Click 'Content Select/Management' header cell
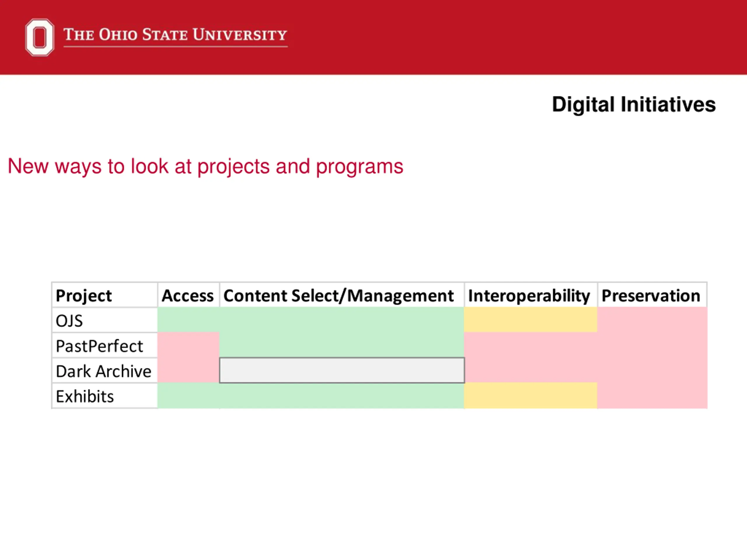The image size is (747, 560). click(342, 295)
